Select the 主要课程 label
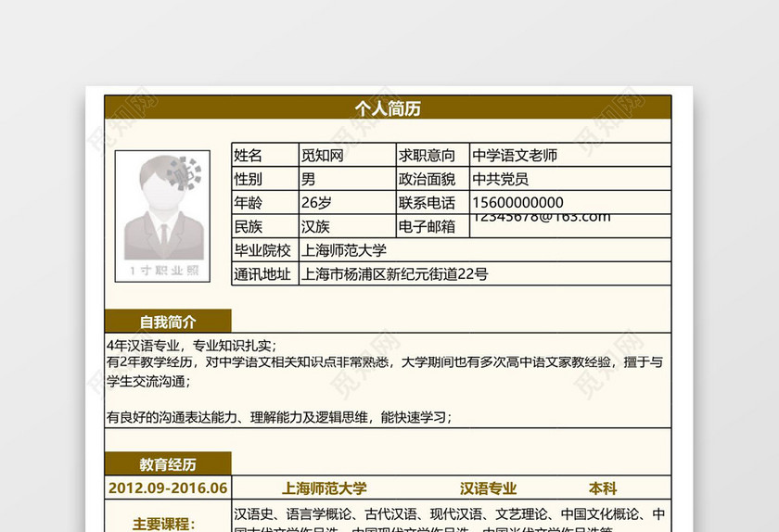 coord(164,524)
